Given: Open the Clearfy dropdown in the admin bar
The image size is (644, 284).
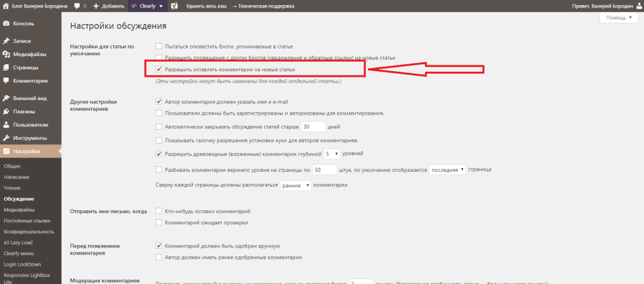Looking at the screenshot, I should pos(147,6).
